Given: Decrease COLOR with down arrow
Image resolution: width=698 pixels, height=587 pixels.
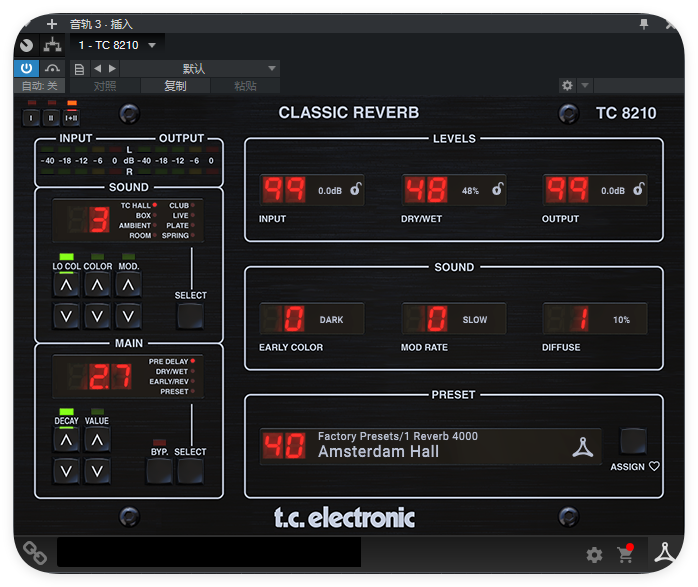Looking at the screenshot, I should pos(97,316).
